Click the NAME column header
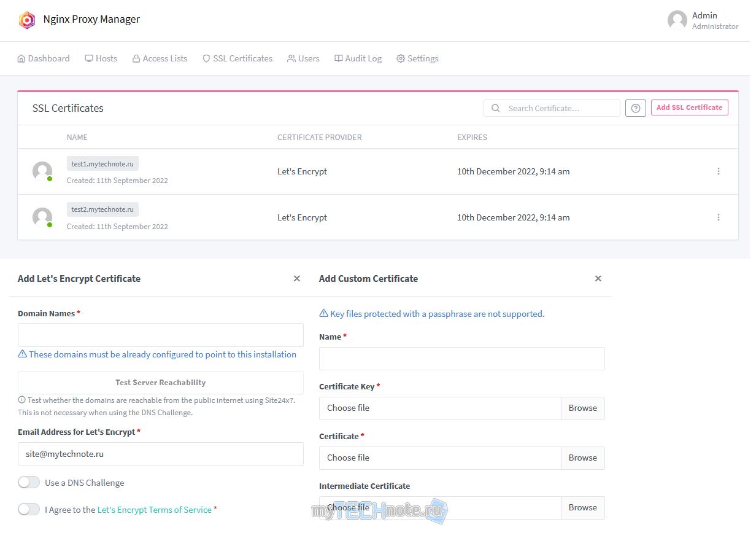Viewport: 756px width, 538px height. click(77, 138)
